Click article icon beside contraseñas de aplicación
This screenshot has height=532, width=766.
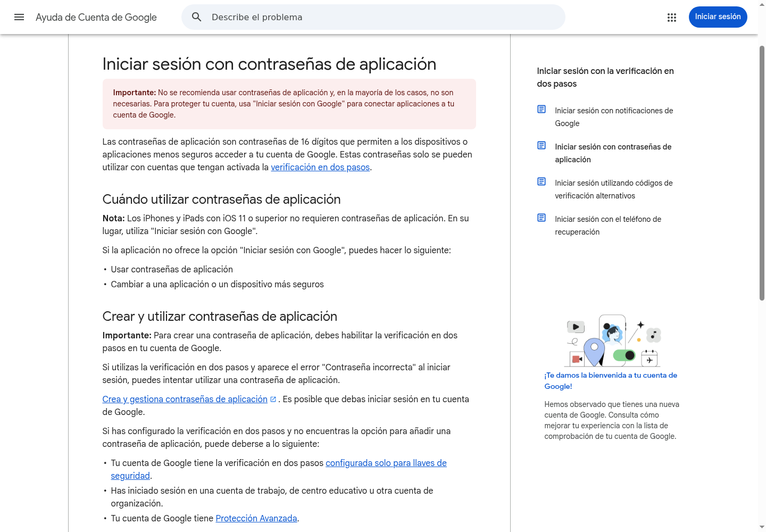click(x=542, y=146)
